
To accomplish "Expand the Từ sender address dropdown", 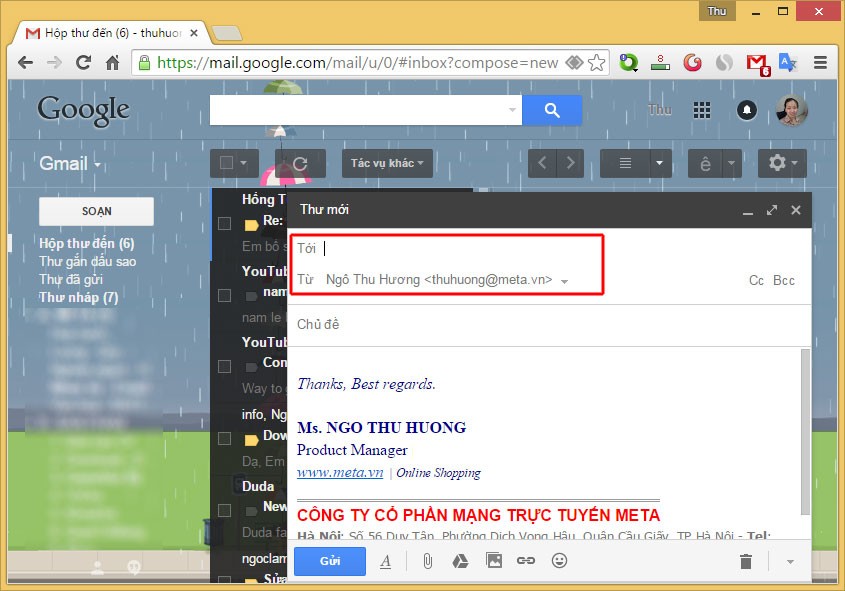I will point(565,281).
